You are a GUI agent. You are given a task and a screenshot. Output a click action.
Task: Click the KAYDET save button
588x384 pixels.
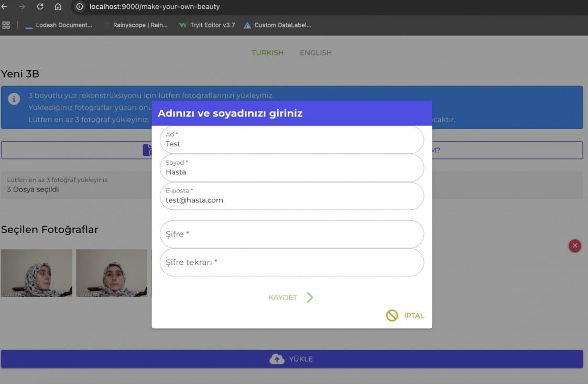pos(291,297)
